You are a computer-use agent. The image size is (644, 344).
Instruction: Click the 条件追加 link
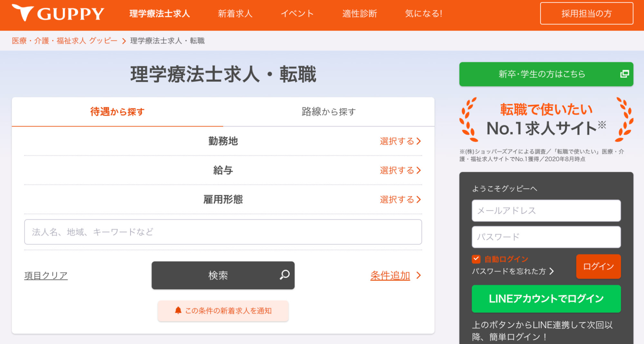390,275
